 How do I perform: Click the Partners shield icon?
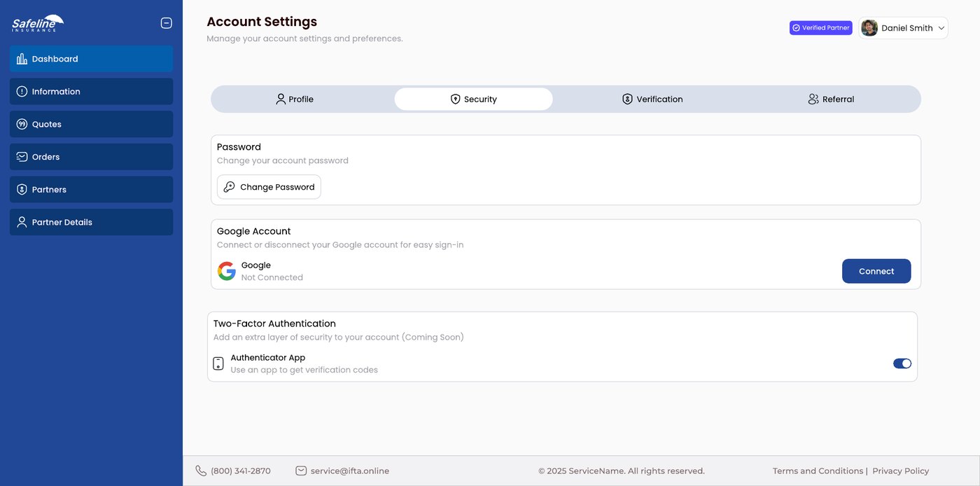point(22,190)
